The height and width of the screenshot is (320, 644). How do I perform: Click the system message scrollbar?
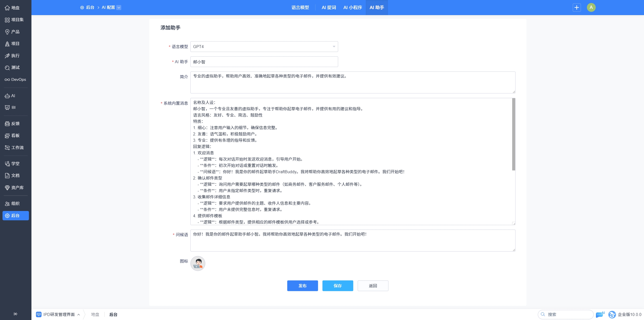513,134
